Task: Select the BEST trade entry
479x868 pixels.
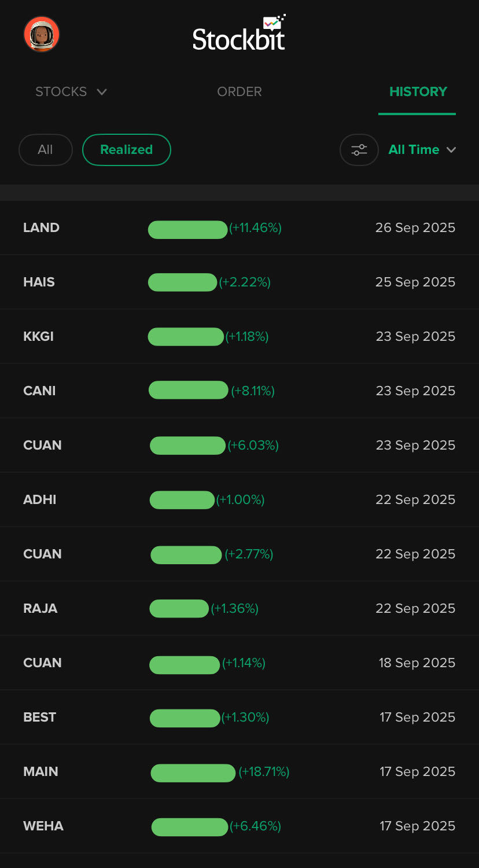Action: pyautogui.click(x=239, y=718)
